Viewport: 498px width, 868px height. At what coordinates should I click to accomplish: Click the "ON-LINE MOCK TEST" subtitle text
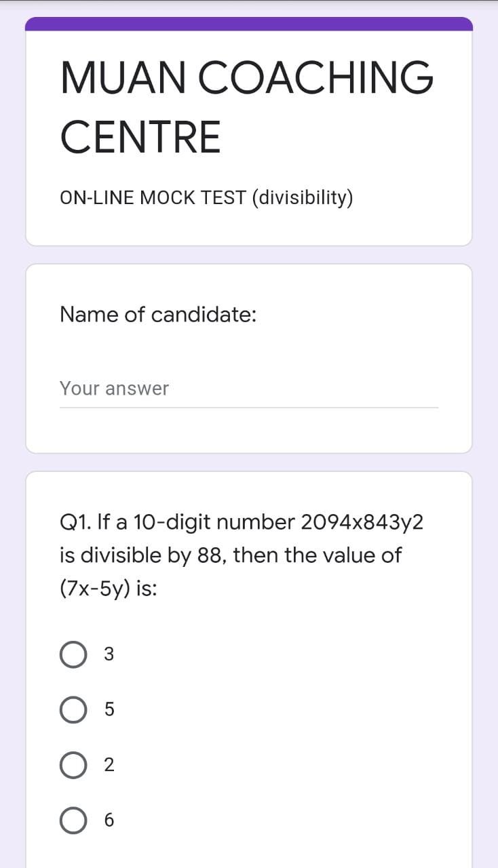click(153, 198)
